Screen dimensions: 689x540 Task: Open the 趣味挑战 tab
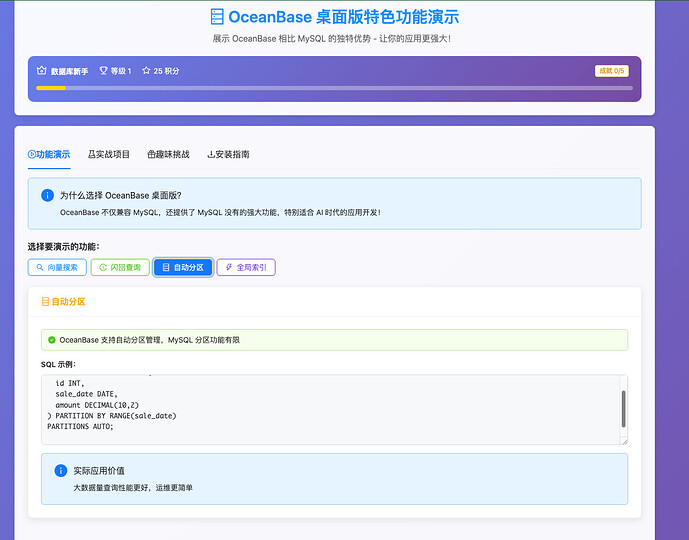(168, 154)
